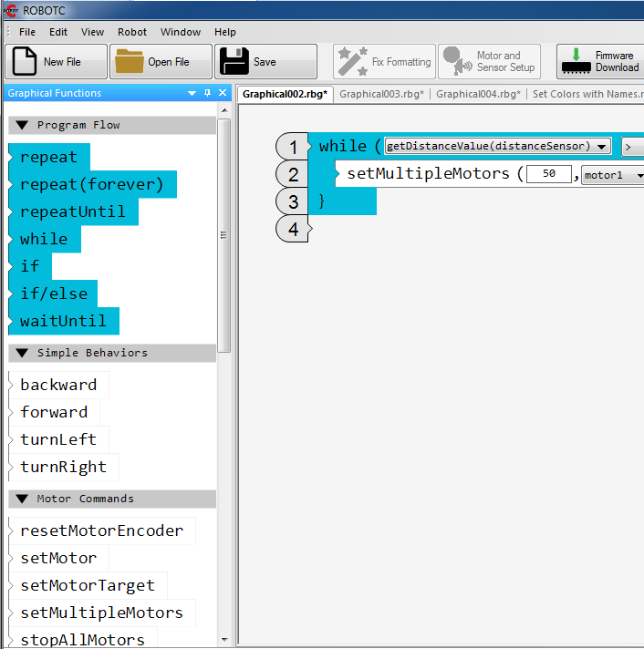Click the setMultipleMotors text on line 2
This screenshot has height=649, width=644.
428,173
